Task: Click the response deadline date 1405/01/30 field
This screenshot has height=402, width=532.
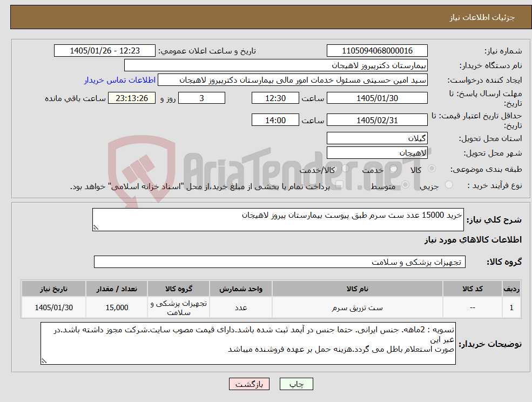Action: point(377,98)
